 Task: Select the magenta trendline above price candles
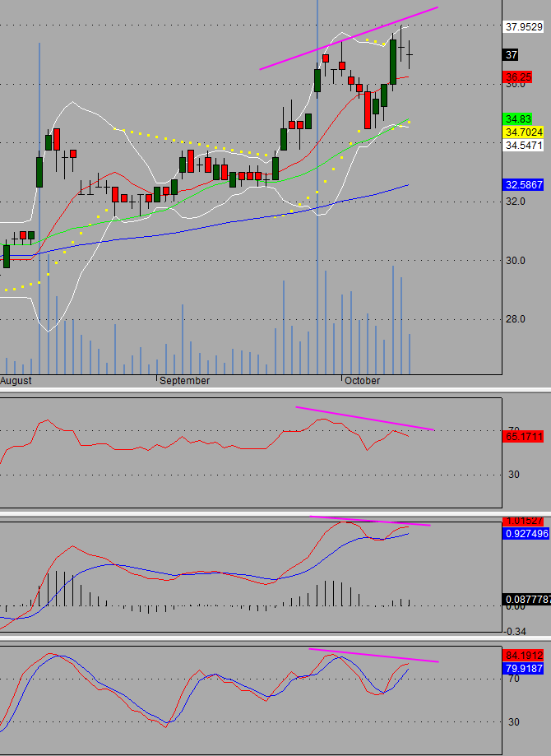click(x=349, y=39)
